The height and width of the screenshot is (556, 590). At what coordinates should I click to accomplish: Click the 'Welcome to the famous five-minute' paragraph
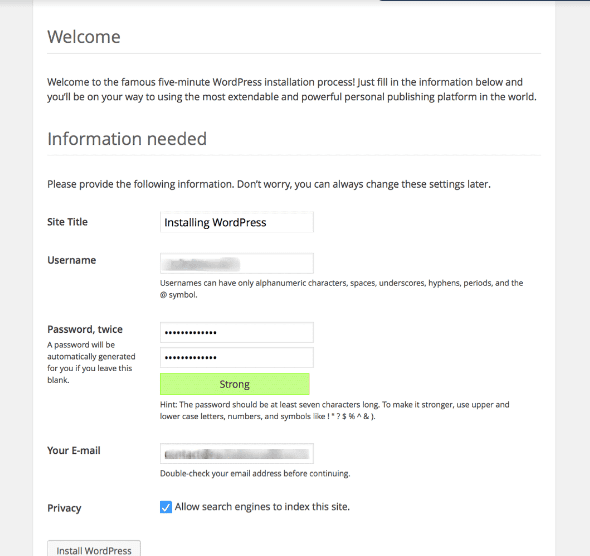coord(292,90)
